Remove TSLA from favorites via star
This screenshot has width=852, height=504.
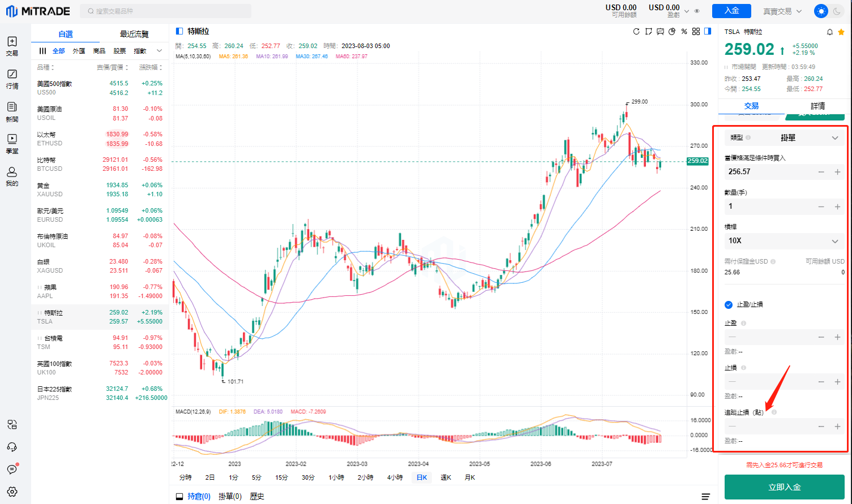841,32
